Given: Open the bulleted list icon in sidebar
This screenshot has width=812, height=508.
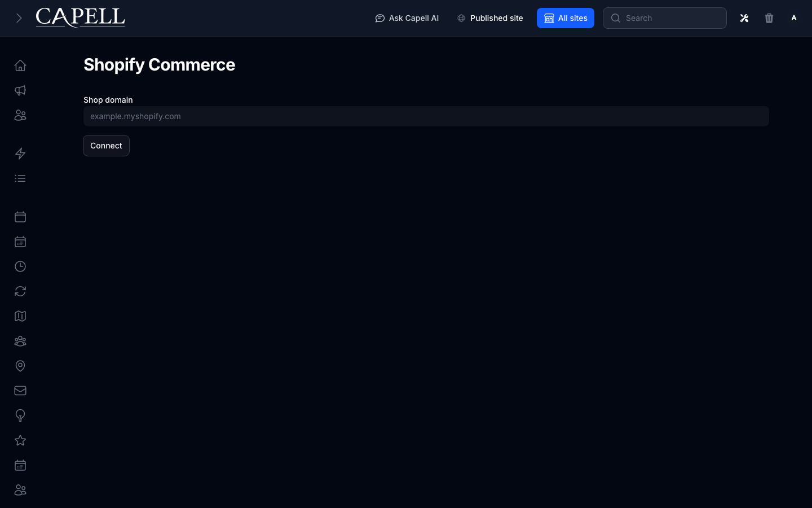Looking at the screenshot, I should click(20, 178).
